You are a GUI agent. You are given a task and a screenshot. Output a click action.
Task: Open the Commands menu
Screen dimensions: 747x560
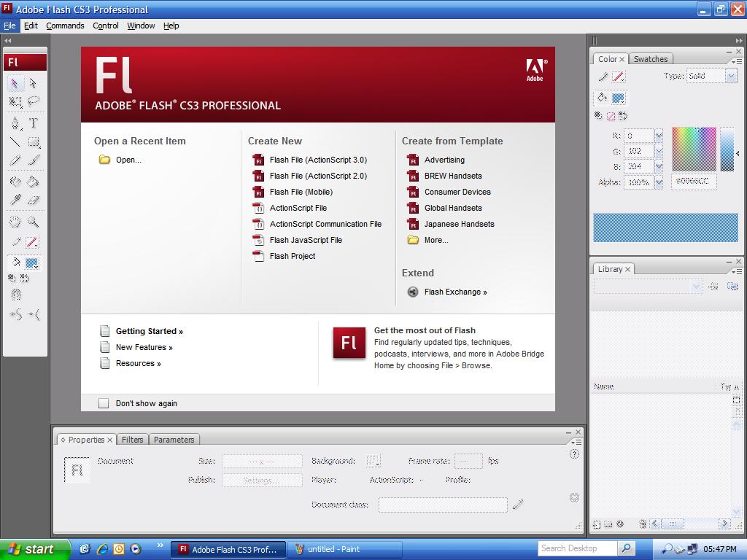[65, 26]
